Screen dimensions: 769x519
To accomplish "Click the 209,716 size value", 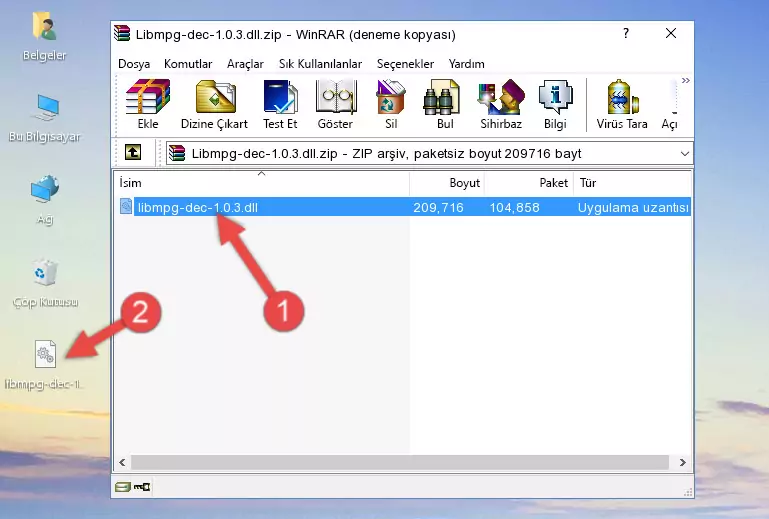I will 438,208.
